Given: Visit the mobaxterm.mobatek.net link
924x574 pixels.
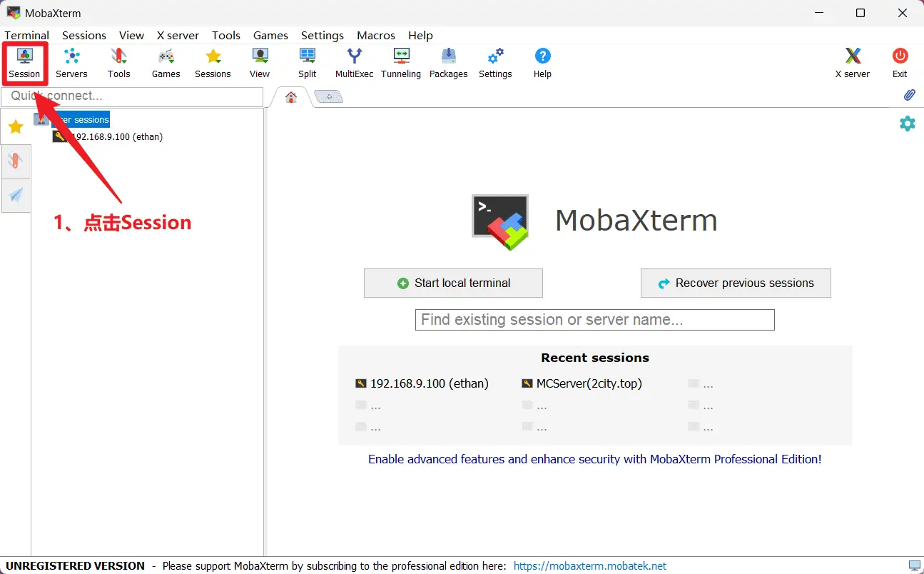Looking at the screenshot, I should [590, 566].
